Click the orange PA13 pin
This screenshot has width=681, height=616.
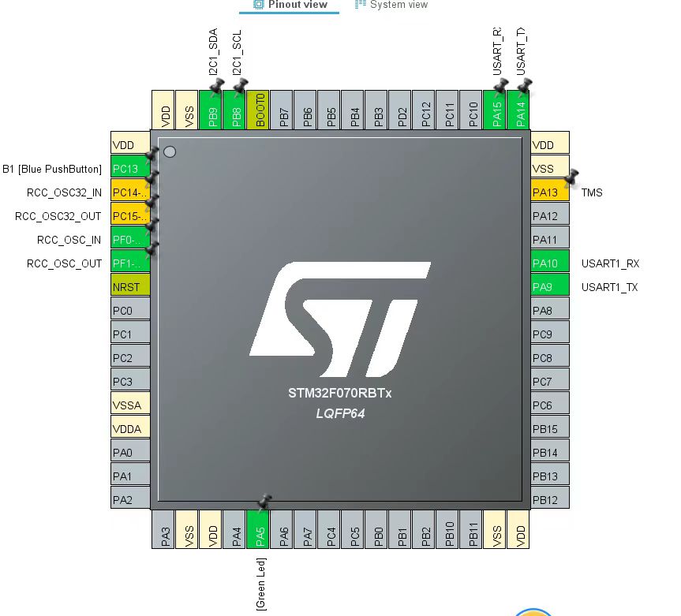point(550,190)
